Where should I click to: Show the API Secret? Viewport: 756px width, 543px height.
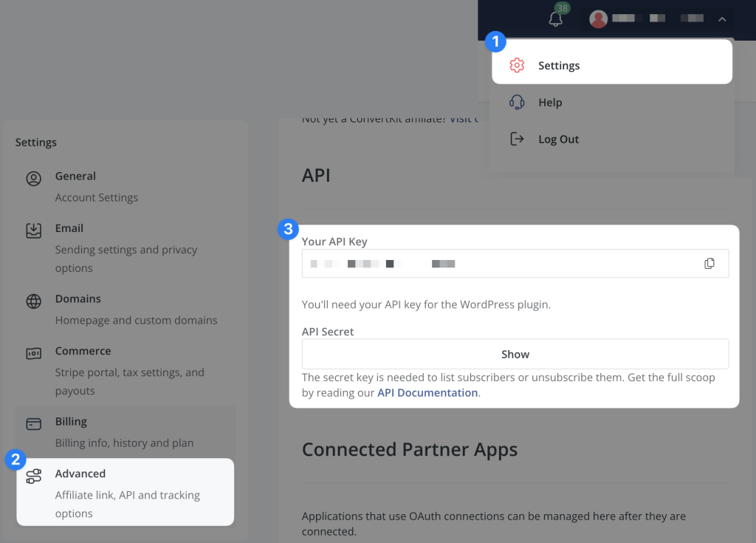(515, 354)
